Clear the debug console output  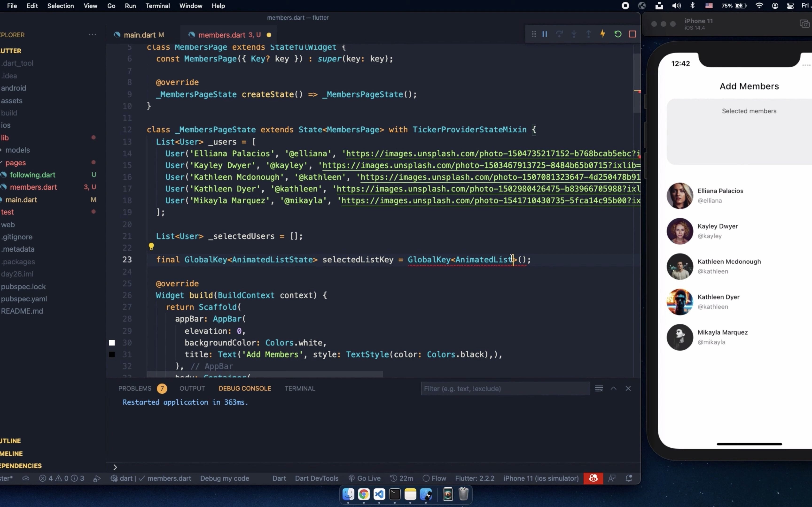click(x=599, y=388)
